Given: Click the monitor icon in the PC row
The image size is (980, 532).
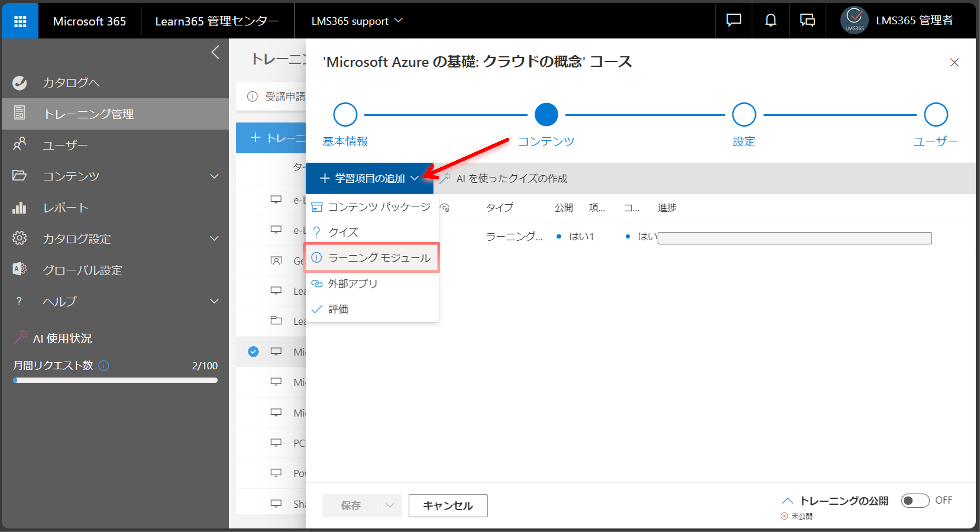Looking at the screenshot, I should click(276, 443).
